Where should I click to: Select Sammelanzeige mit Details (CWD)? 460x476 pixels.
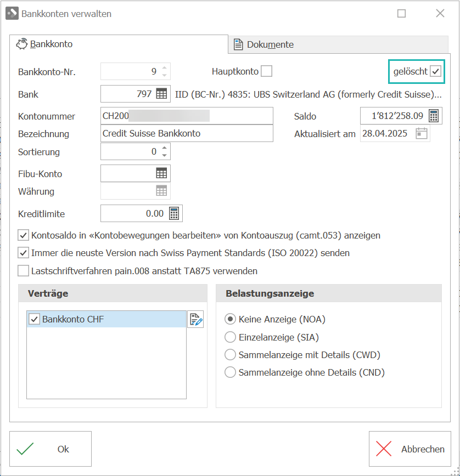point(231,355)
